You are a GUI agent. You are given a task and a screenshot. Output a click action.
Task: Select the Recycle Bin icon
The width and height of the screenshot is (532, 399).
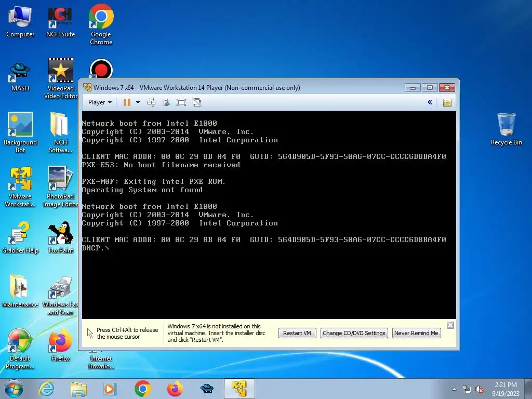click(506, 129)
